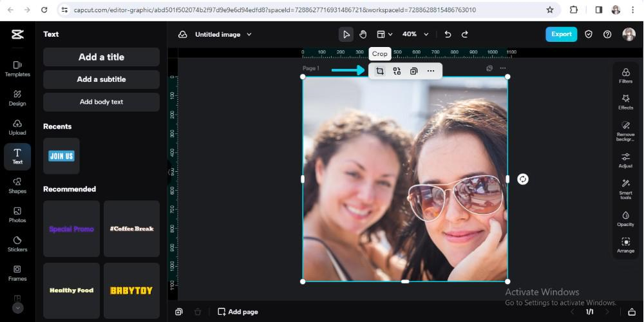Choose the BABYTOY text preset
This screenshot has width=644, height=322.
(x=131, y=291)
